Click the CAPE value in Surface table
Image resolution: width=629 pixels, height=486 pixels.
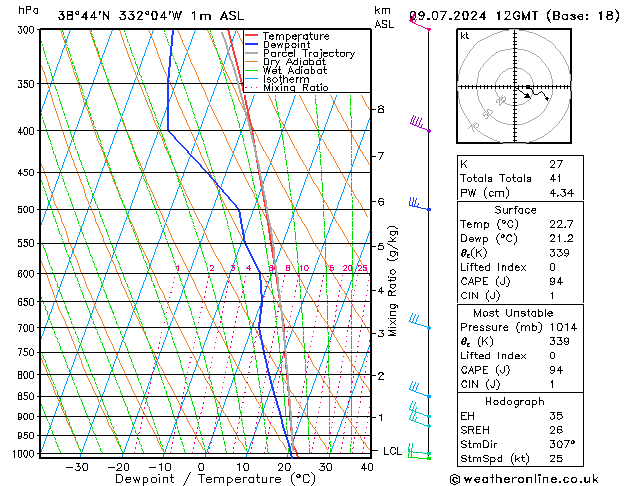(556, 281)
